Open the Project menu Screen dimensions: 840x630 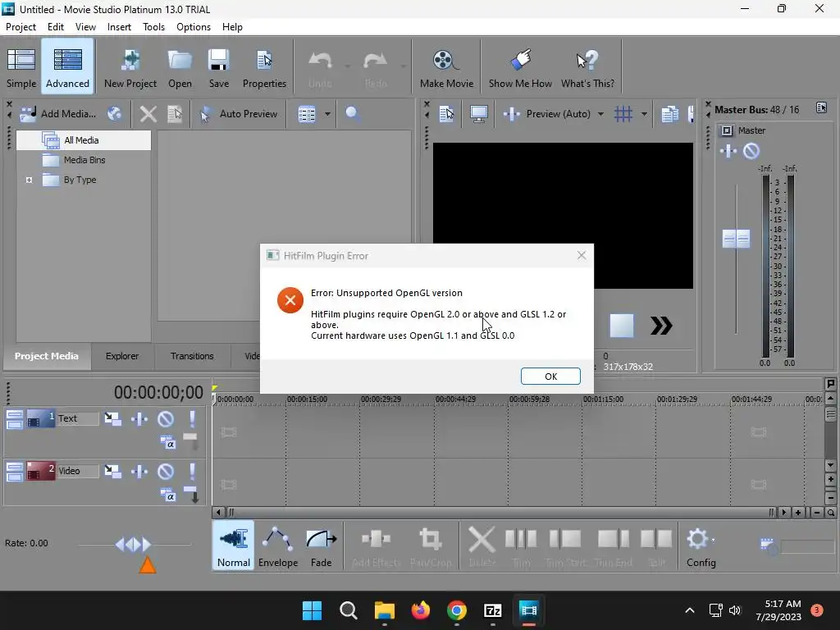coord(21,27)
